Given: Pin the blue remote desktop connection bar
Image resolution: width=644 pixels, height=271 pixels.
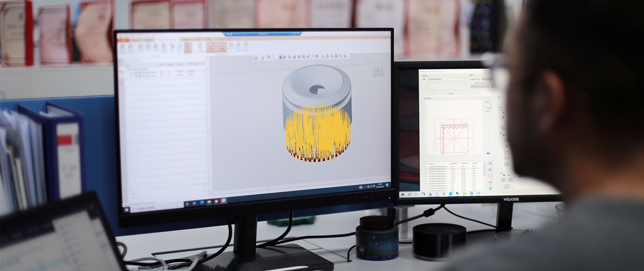Looking at the screenshot, I should [228, 34].
